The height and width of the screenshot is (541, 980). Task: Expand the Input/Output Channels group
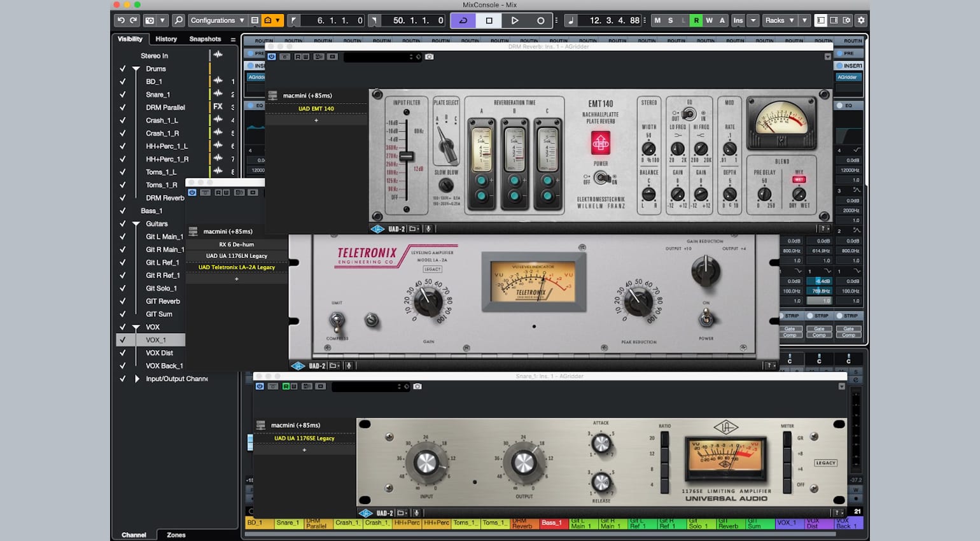click(x=137, y=379)
